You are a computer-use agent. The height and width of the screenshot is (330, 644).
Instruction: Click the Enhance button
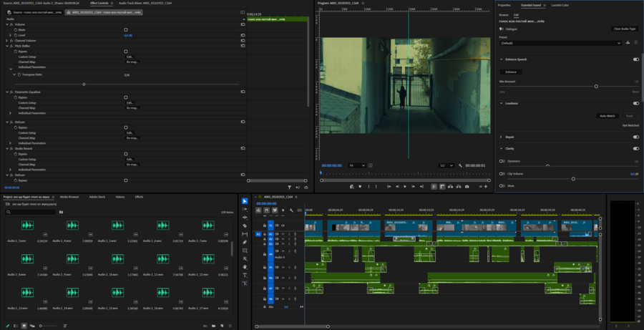pyautogui.click(x=510, y=72)
